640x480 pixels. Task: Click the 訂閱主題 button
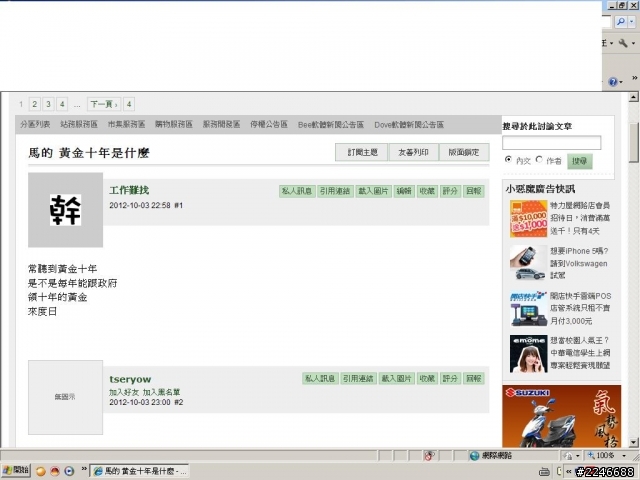362,152
